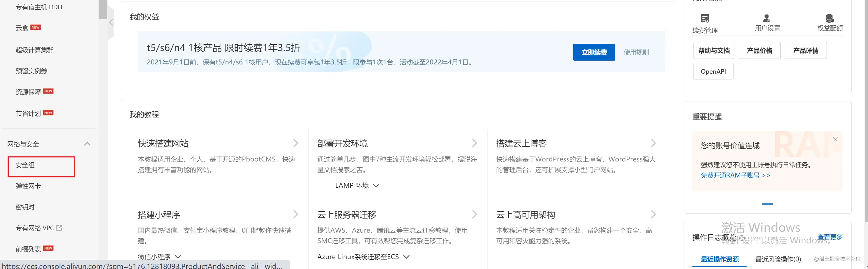Select 密钥对 in the sidebar

click(x=25, y=207)
